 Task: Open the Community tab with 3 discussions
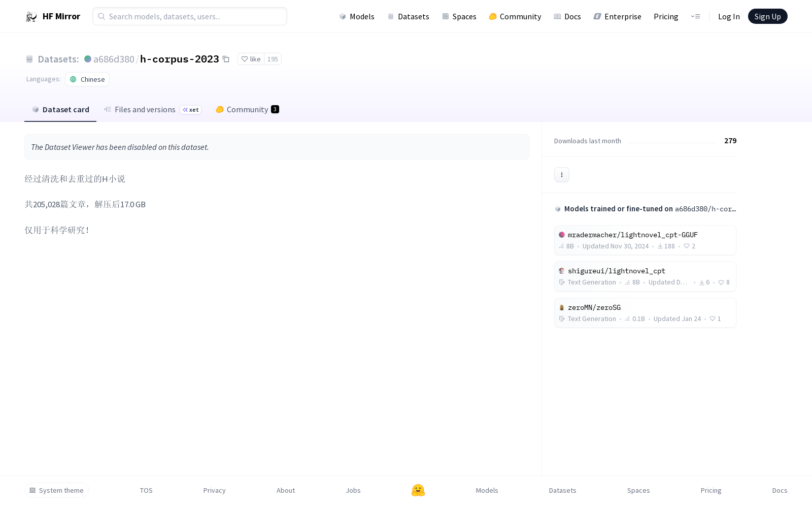[x=247, y=110]
